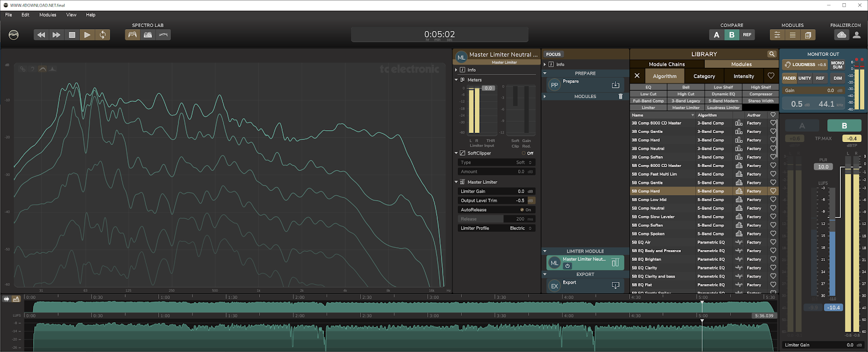The height and width of the screenshot is (352, 868).
Task: Open the Modules menu
Action: [x=48, y=15]
